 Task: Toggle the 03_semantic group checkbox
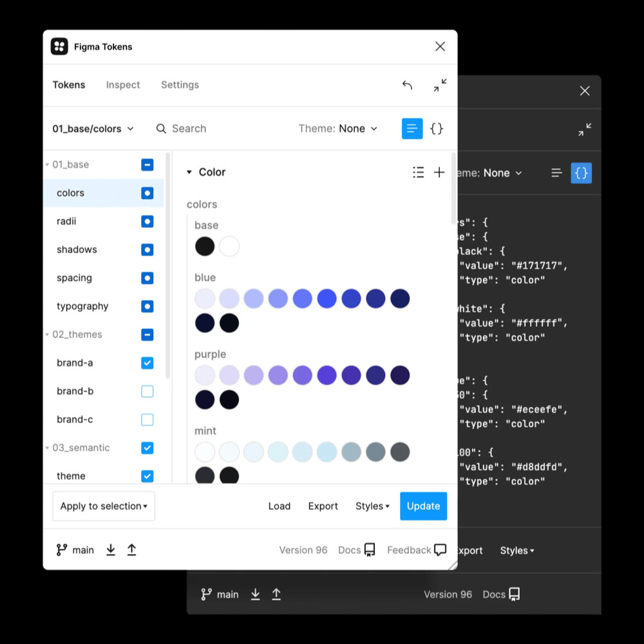coord(147,448)
